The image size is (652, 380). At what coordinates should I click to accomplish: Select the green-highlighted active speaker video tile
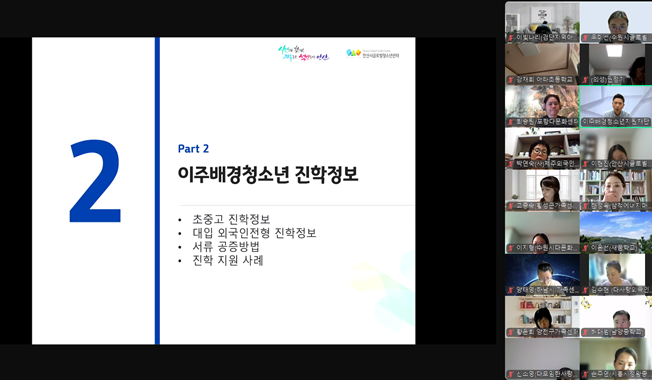616,106
